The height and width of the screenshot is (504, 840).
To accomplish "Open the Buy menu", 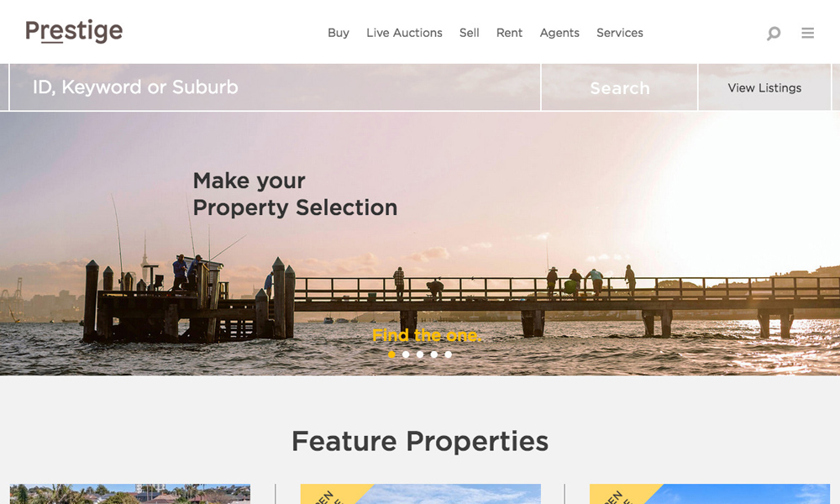I will point(339,34).
